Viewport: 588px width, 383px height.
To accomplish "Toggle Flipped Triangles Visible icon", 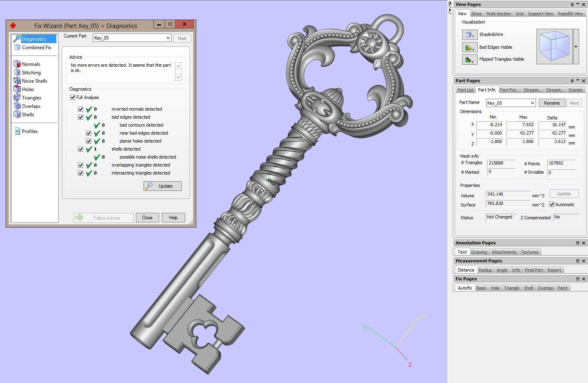I will pyautogui.click(x=469, y=60).
